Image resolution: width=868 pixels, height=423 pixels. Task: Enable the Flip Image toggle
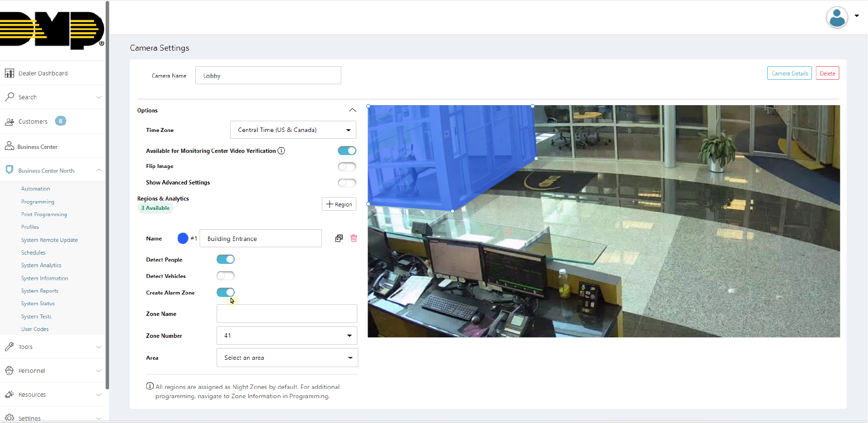pos(347,166)
